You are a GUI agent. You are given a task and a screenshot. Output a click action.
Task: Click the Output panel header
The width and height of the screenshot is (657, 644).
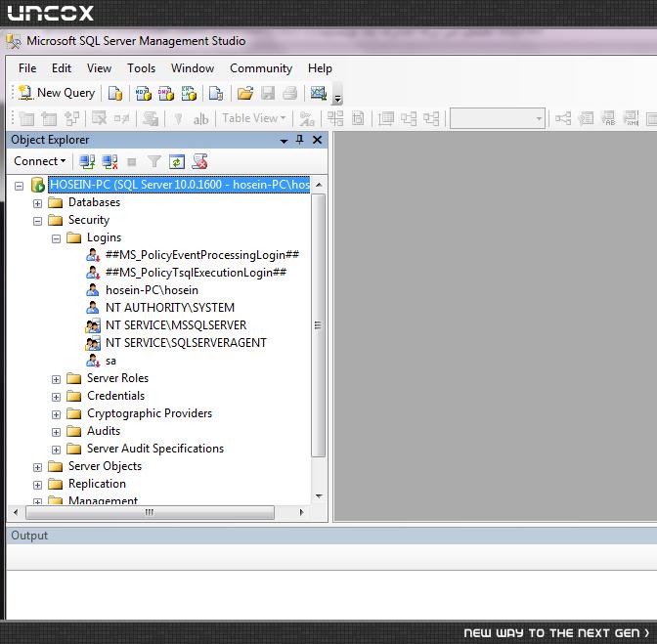click(331, 536)
